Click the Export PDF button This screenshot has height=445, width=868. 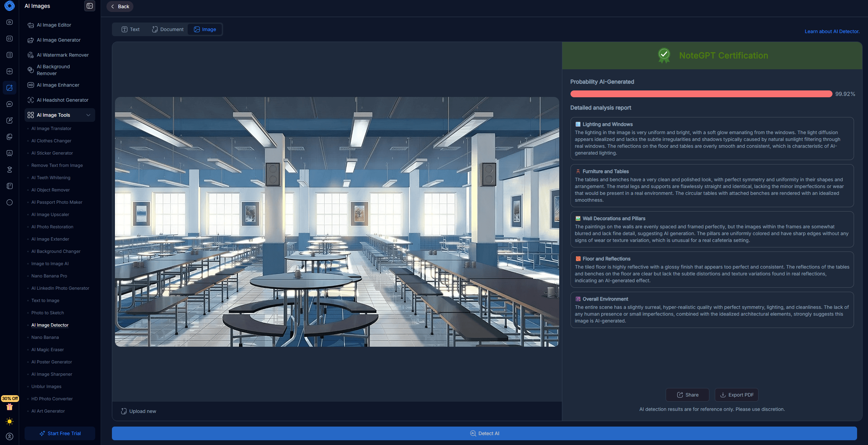click(736, 395)
